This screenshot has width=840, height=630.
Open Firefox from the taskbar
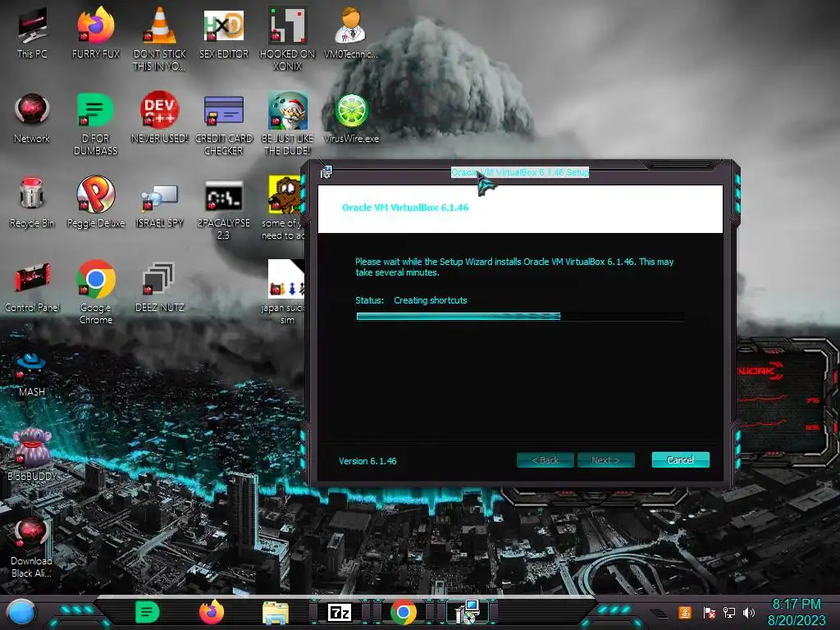click(212, 612)
